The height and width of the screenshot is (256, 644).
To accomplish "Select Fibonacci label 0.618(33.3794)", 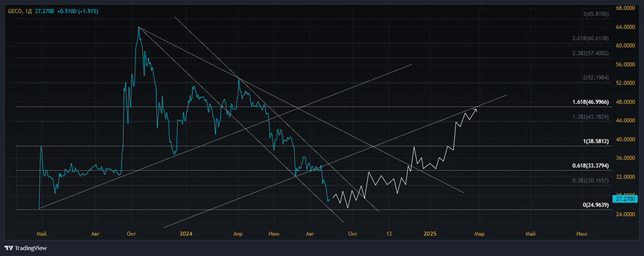I will 590,166.
